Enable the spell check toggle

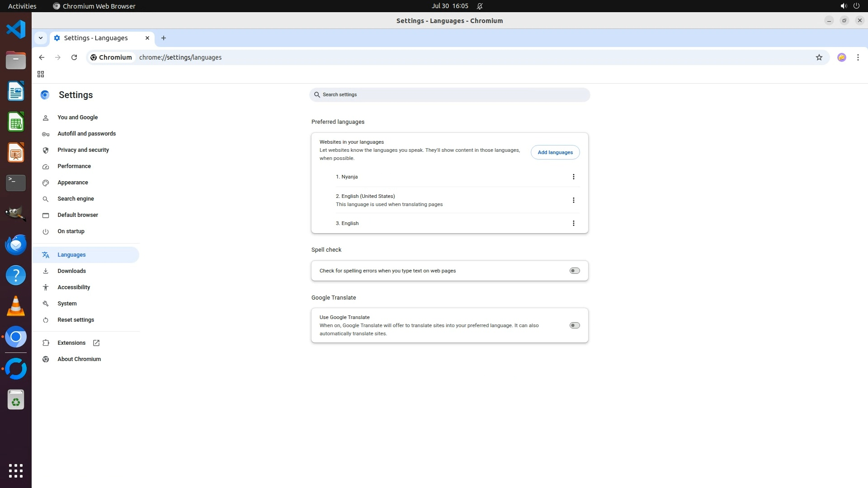574,271
